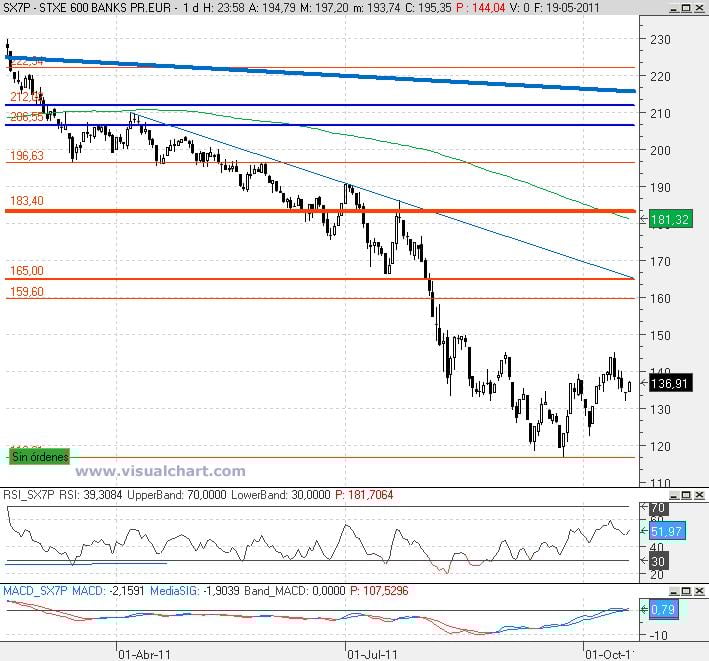Click the '01-Abr-11' date axis label
This screenshot has width=709, height=661.
coord(145,654)
